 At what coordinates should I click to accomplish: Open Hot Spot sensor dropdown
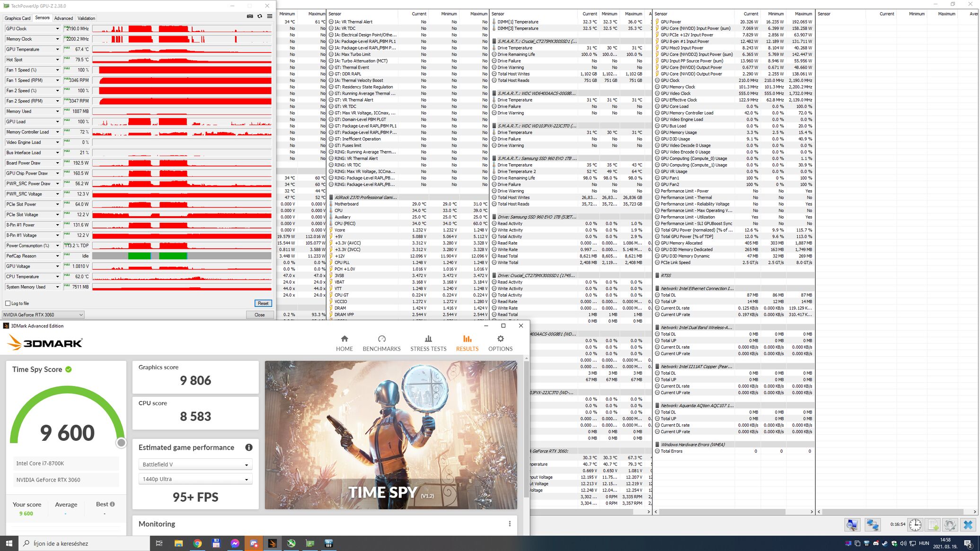pyautogui.click(x=58, y=60)
